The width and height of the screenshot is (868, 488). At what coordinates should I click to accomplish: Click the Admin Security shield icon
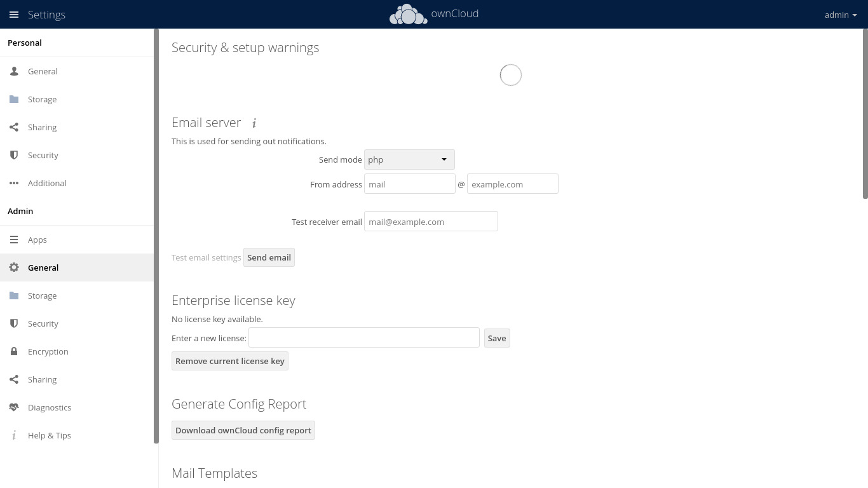tap(14, 323)
